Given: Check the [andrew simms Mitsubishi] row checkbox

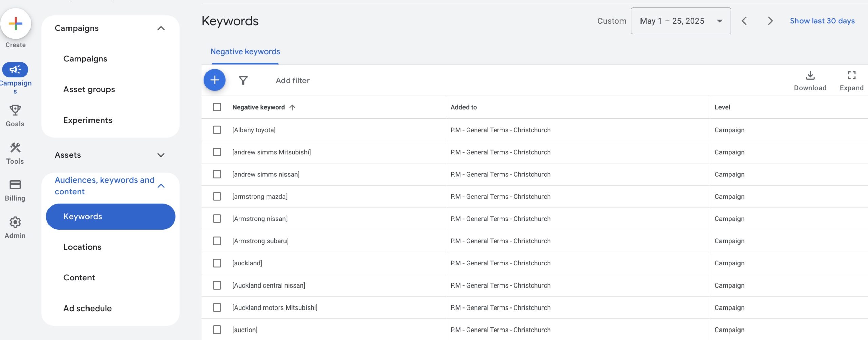Looking at the screenshot, I should pos(217,152).
